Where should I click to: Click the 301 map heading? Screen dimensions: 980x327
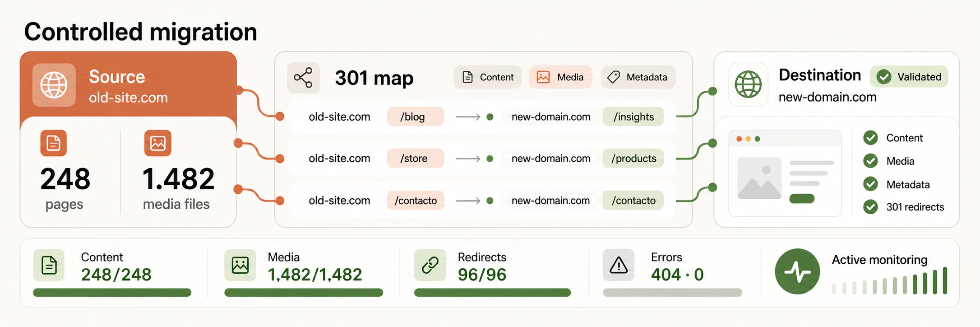(374, 78)
